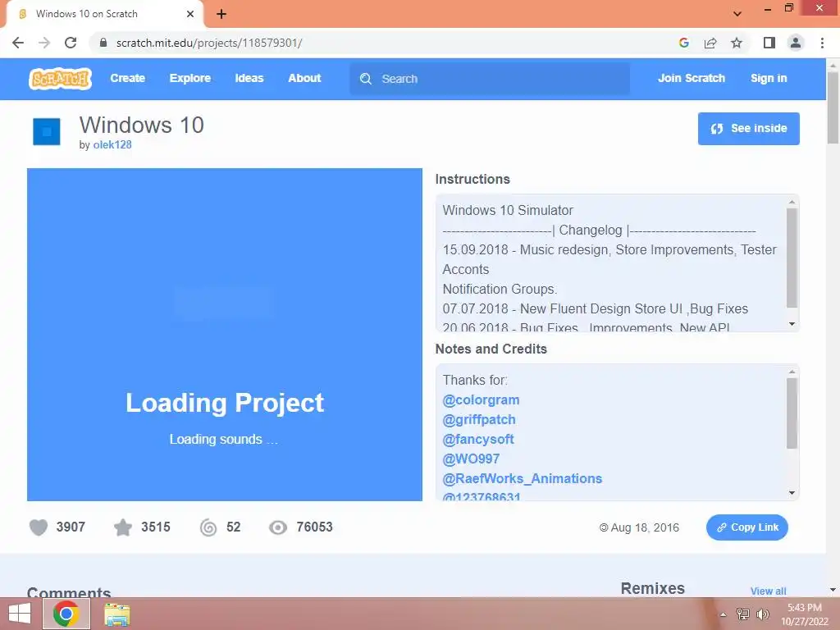Close the Windows 10 on Scratch tab
This screenshot has height=630, width=840.
[x=190, y=14]
